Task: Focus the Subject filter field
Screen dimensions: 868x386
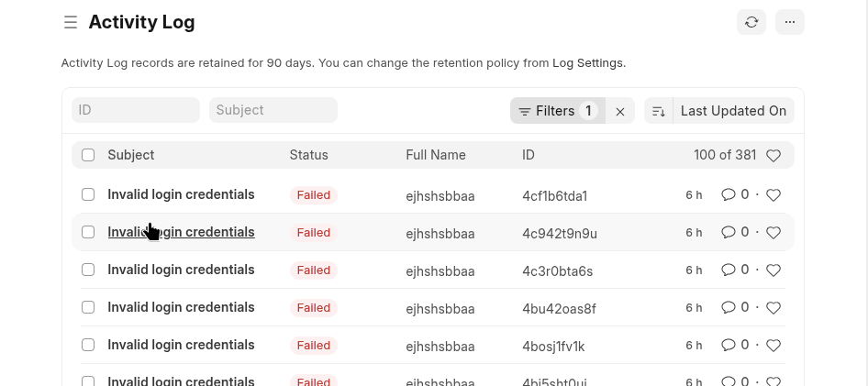Action: coord(273,110)
